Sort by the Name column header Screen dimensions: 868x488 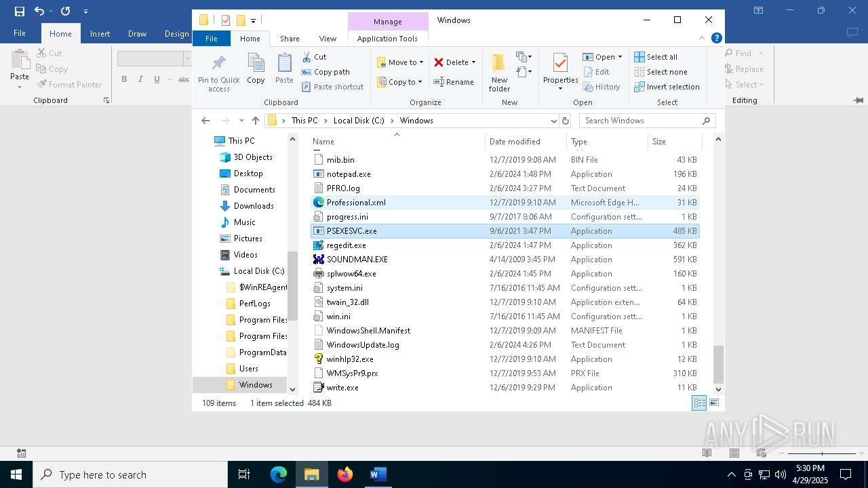click(397, 142)
